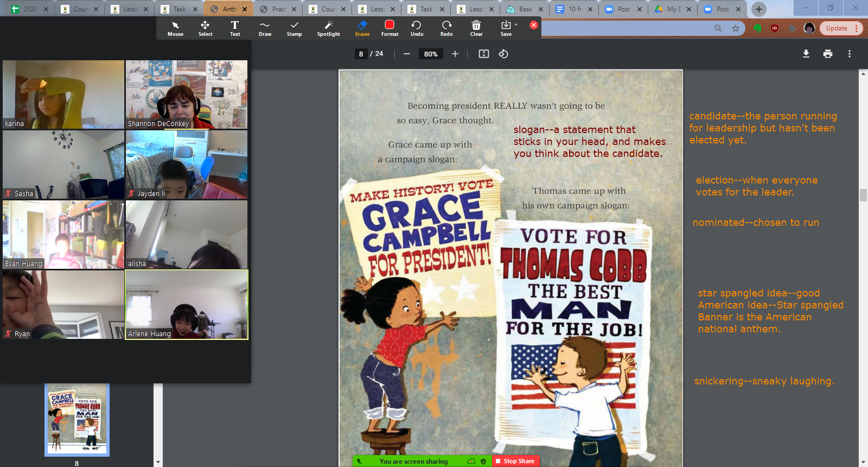The height and width of the screenshot is (467, 868).
Task: Open the PDF viewer more actions menu
Action: click(850, 54)
